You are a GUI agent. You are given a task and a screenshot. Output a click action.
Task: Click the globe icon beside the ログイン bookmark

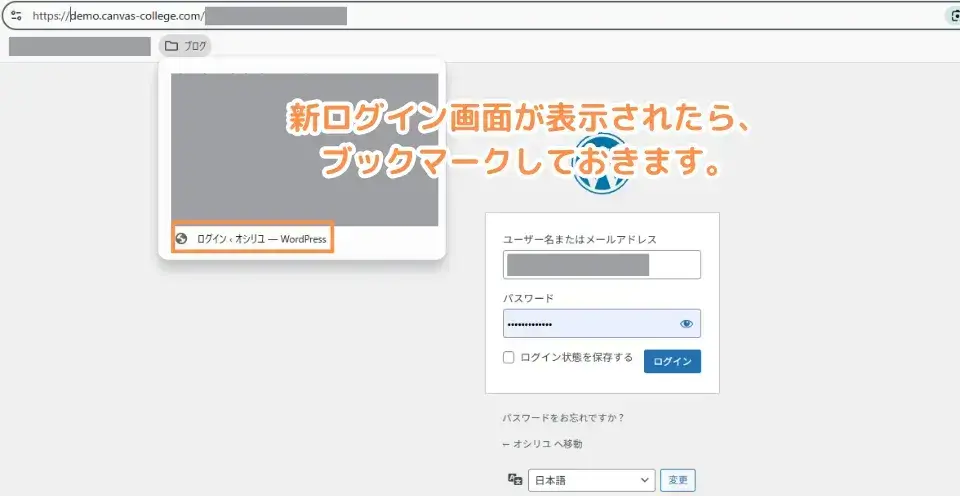click(x=181, y=239)
